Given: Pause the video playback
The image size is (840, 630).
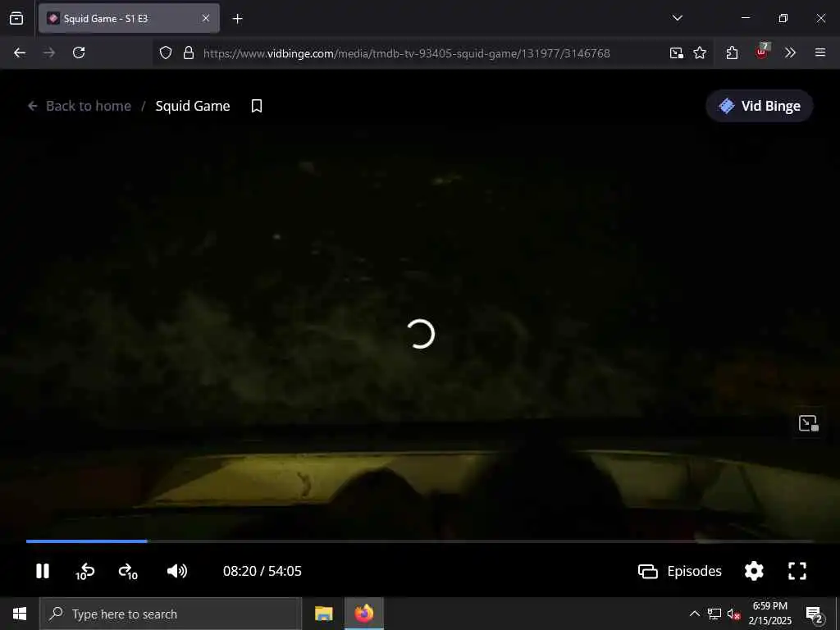Looking at the screenshot, I should point(43,571).
